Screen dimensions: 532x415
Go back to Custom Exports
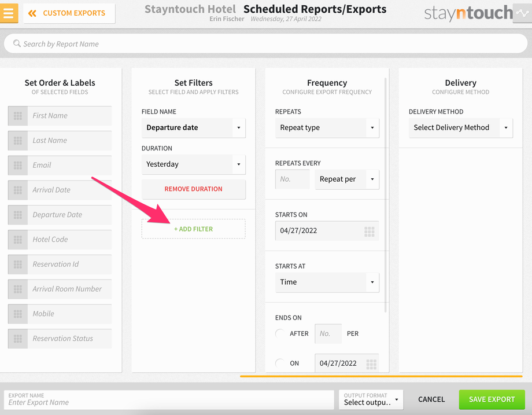(x=69, y=13)
